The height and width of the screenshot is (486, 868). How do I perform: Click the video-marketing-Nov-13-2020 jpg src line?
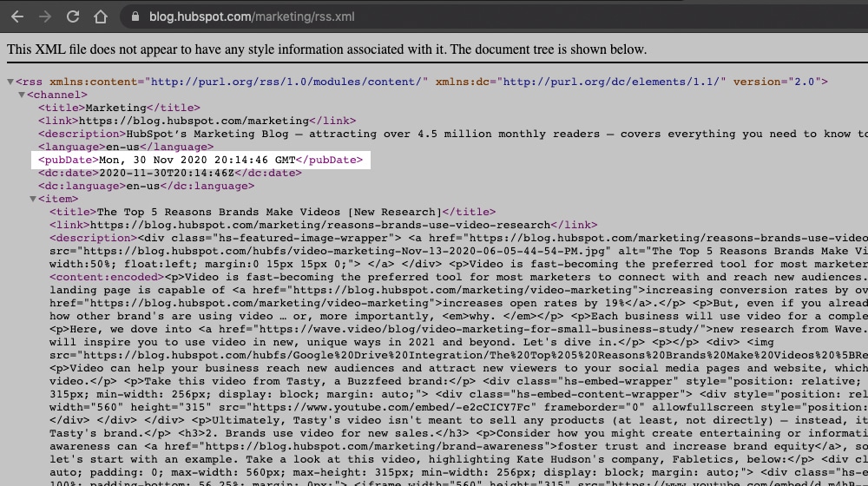coord(458,251)
